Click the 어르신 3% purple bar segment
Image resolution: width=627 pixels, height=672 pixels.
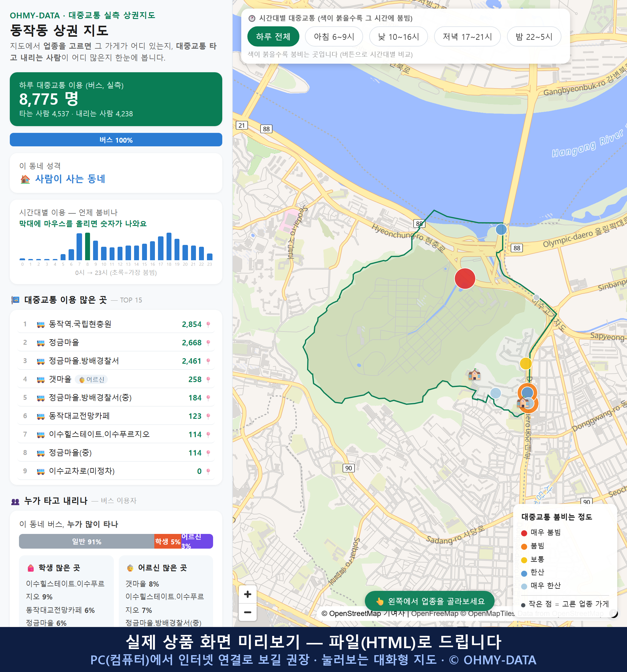click(197, 541)
